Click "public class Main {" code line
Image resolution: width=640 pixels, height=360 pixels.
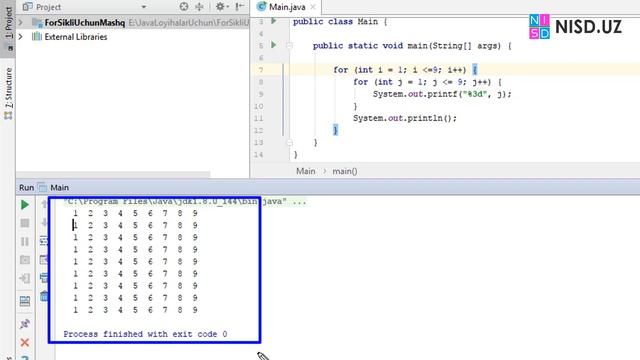pyautogui.click(x=340, y=22)
